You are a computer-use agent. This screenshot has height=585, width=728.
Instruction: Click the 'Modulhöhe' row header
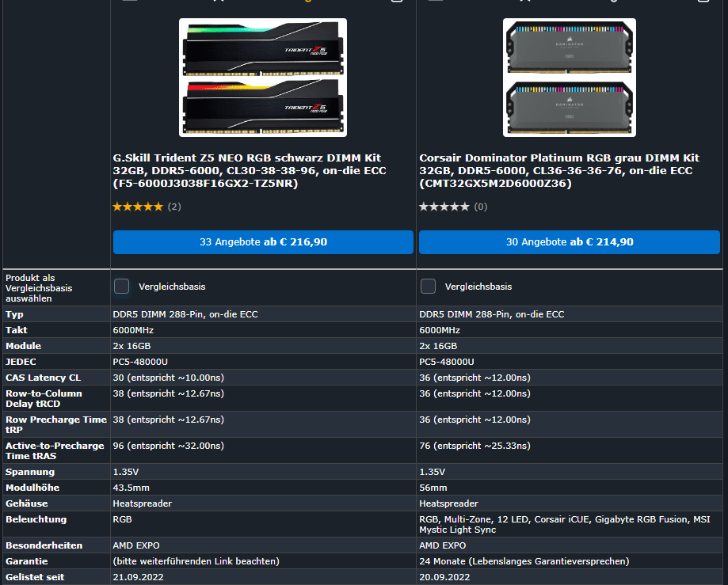pyautogui.click(x=32, y=488)
